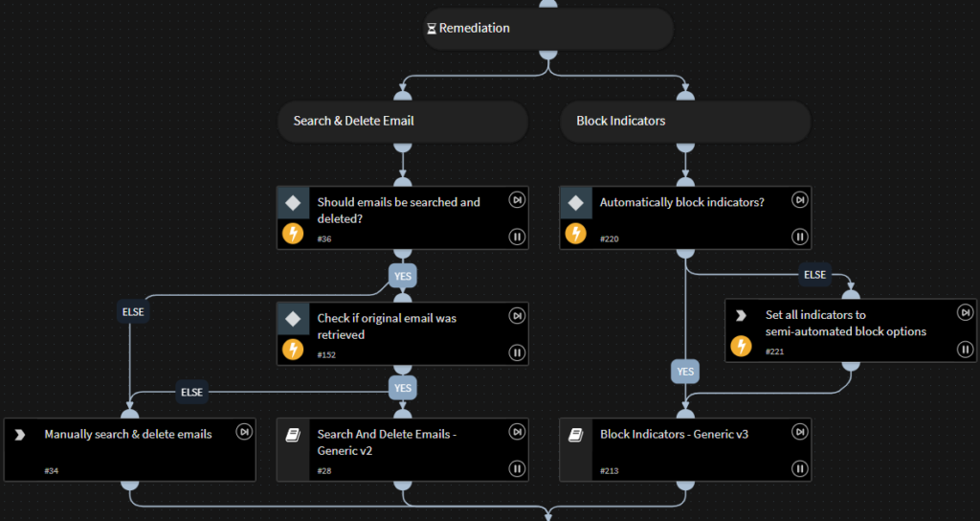Click skip icon on task #221

(x=965, y=312)
